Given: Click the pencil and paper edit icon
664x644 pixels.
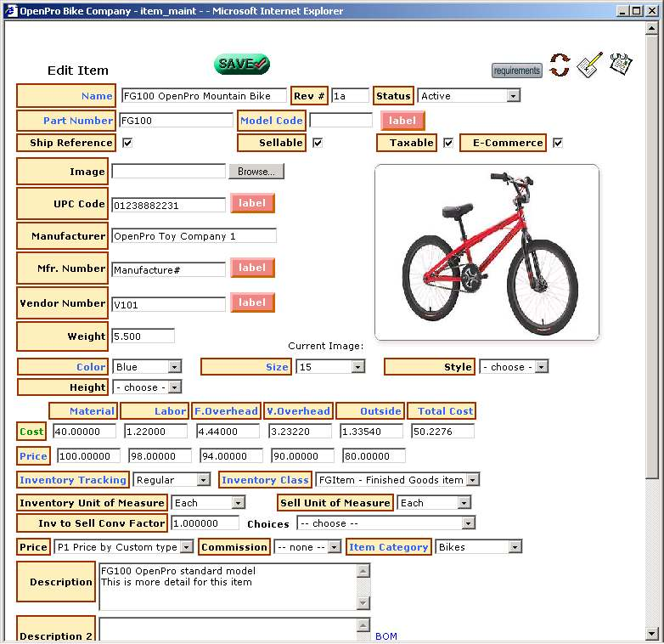Looking at the screenshot, I should [589, 65].
